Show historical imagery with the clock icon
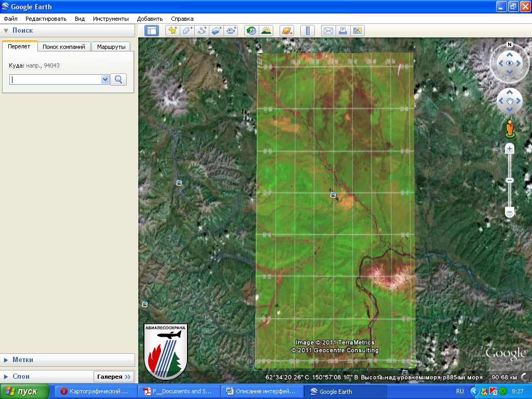Screen dimensions: 532x399 tap(250, 30)
